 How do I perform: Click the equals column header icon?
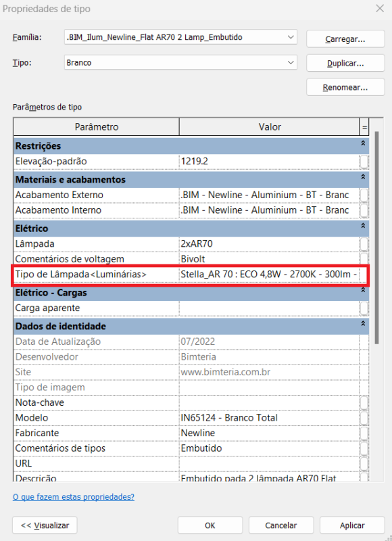tap(364, 127)
